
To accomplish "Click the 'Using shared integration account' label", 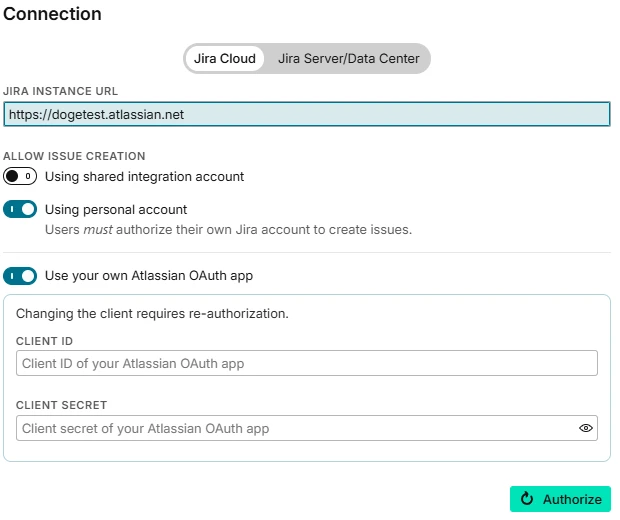I will click(x=144, y=177).
